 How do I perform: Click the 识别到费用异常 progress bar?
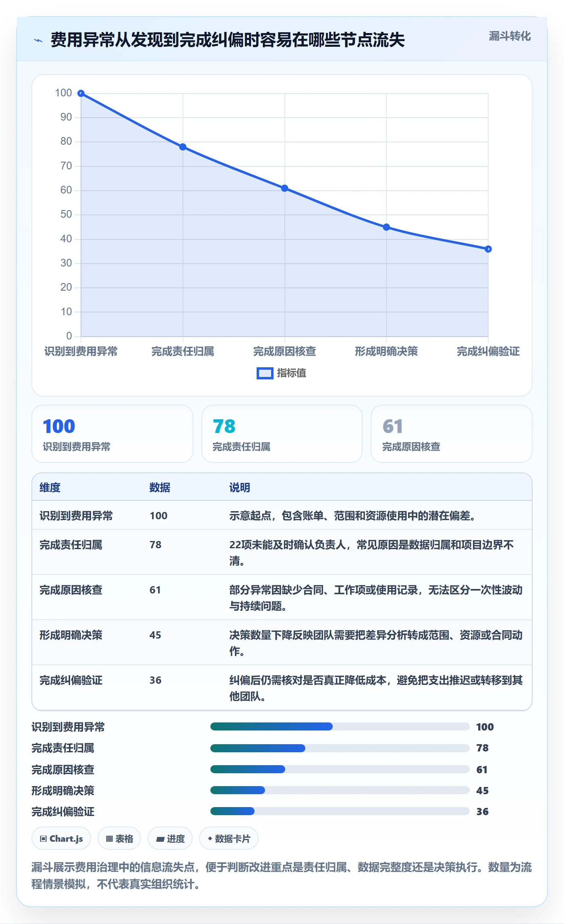(340, 726)
